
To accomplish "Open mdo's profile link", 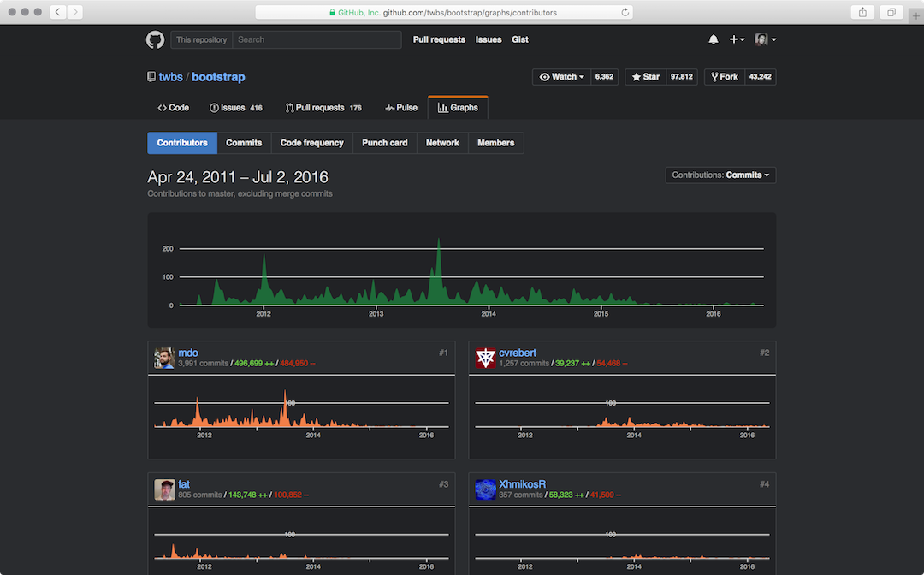I will coord(188,353).
